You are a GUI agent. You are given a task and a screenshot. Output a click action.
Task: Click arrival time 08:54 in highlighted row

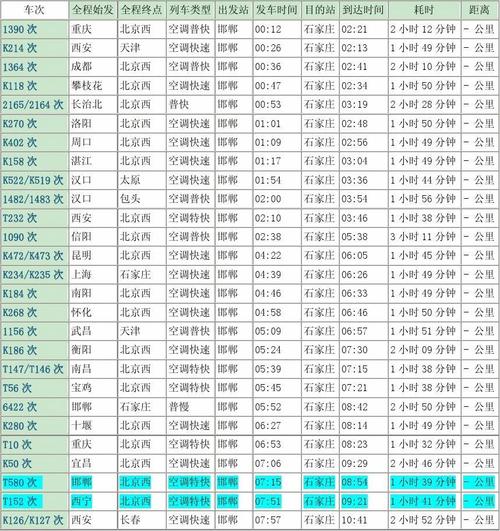(x=354, y=482)
